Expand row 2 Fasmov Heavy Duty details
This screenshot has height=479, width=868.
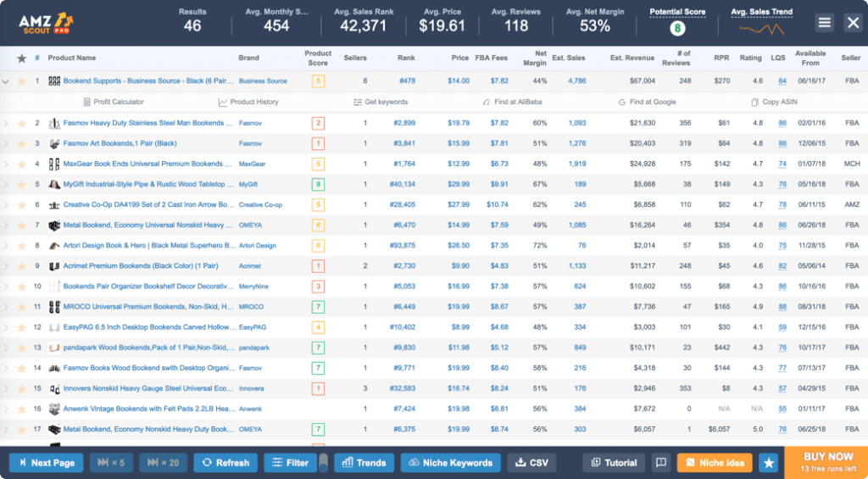point(6,124)
